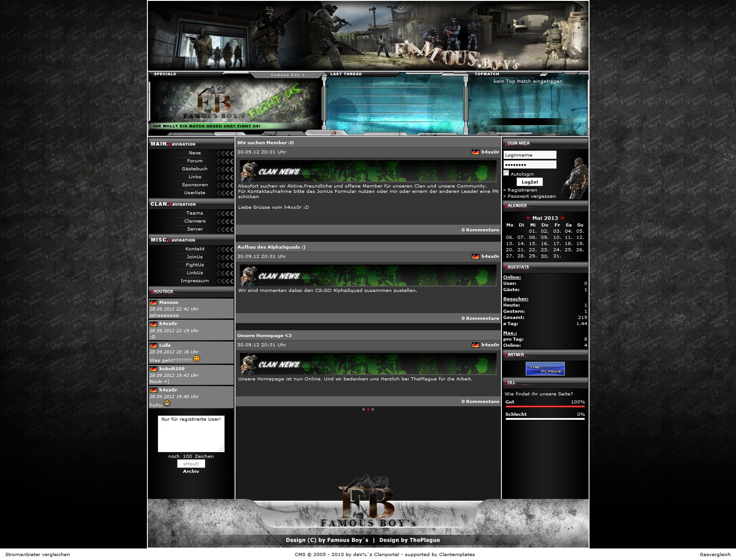
Task: Click the flag icon beside kobolt109 in shoutbox
Action: click(x=154, y=368)
